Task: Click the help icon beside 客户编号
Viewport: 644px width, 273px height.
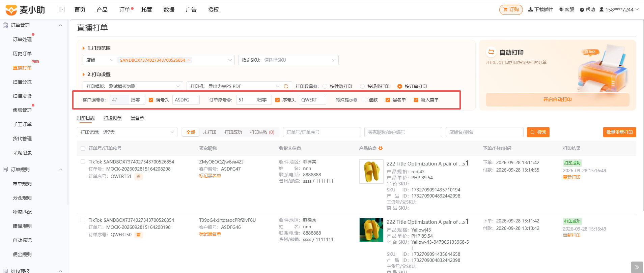Action: 103,100
